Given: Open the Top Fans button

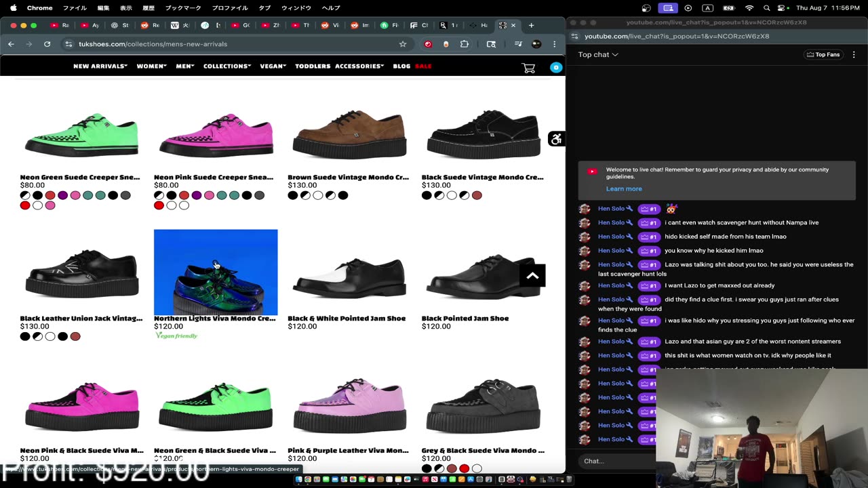Looking at the screenshot, I should (823, 54).
